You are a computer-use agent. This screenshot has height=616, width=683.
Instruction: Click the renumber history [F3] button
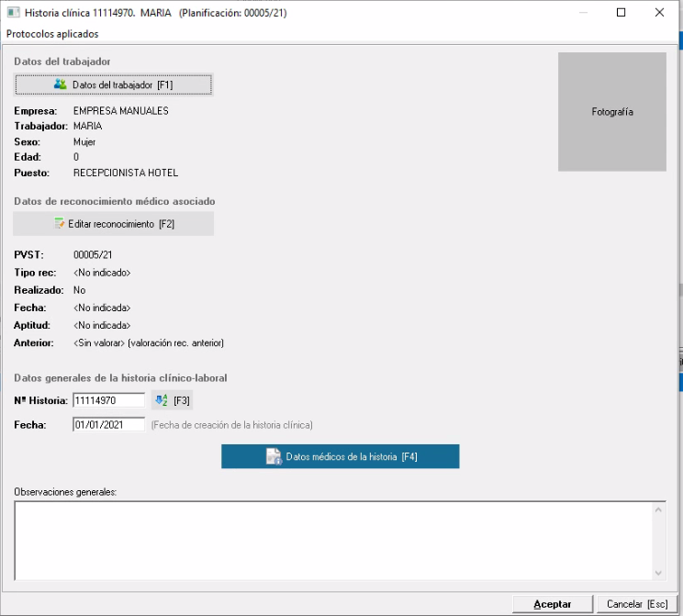point(172,400)
